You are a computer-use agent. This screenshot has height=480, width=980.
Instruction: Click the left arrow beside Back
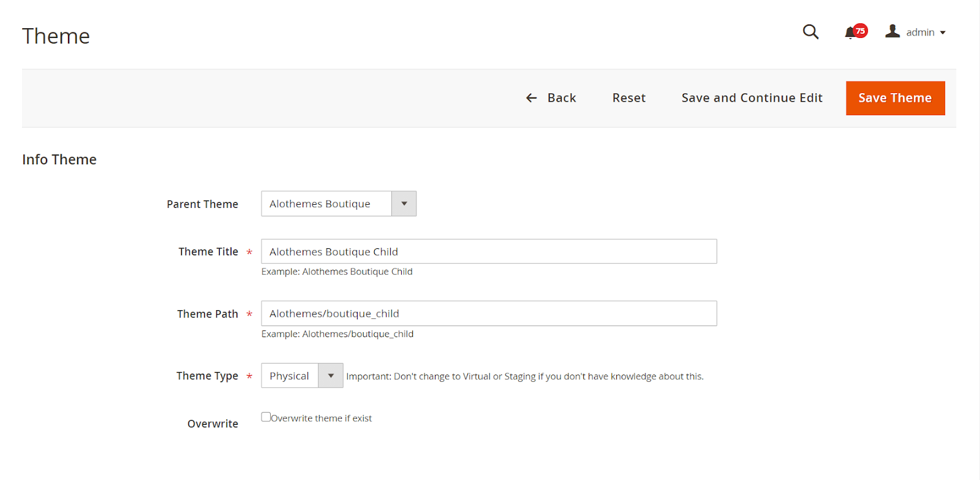click(x=531, y=98)
